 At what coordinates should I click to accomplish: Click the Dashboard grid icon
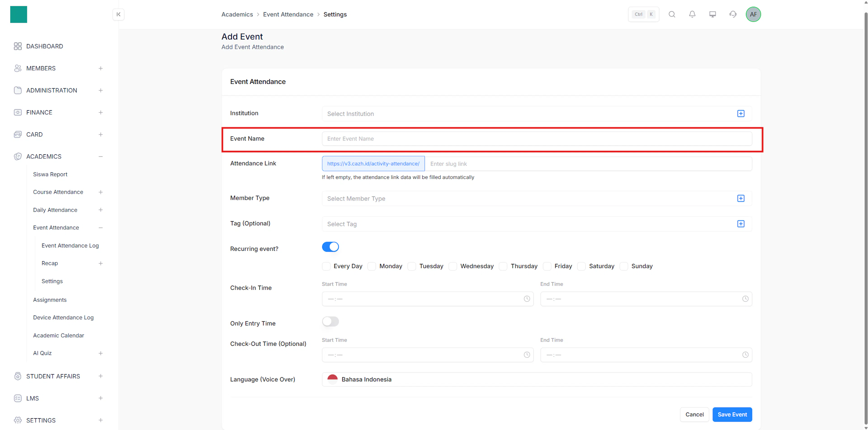18,46
